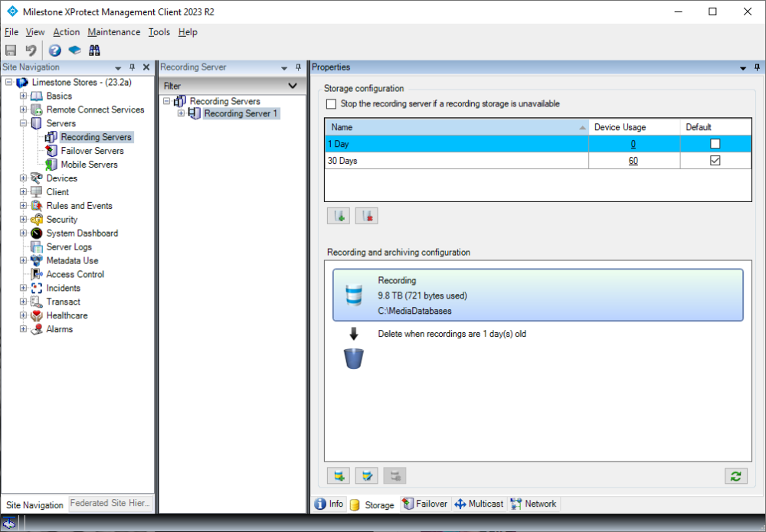Click the recycle bin delete icon
Screen dimensions: 766x532
coord(353,358)
